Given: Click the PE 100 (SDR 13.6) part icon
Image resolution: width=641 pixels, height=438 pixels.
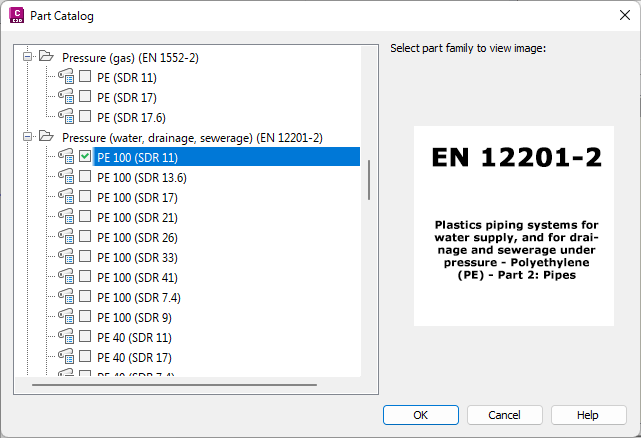Looking at the screenshot, I should [66, 177].
